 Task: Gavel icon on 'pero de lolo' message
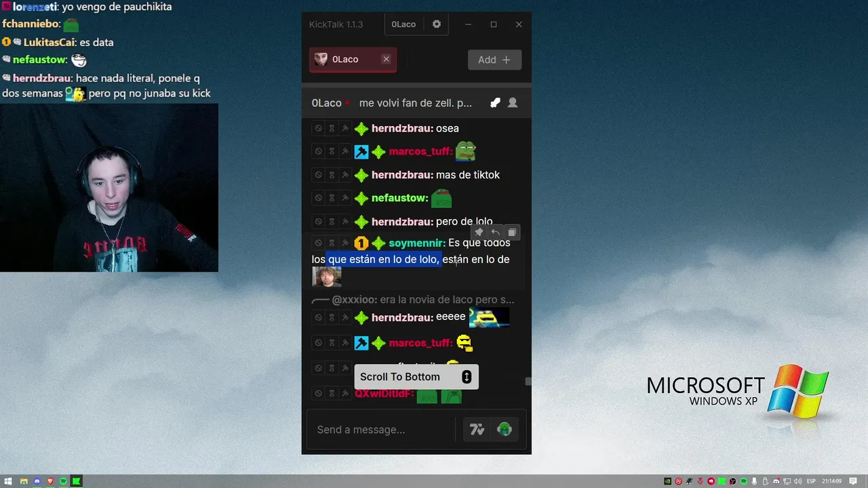click(344, 222)
